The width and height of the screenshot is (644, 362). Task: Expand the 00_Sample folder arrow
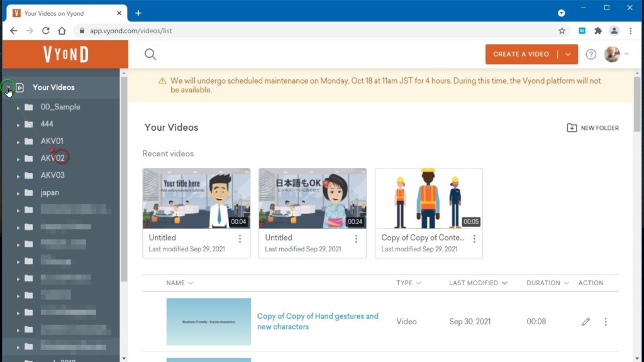pyautogui.click(x=18, y=108)
